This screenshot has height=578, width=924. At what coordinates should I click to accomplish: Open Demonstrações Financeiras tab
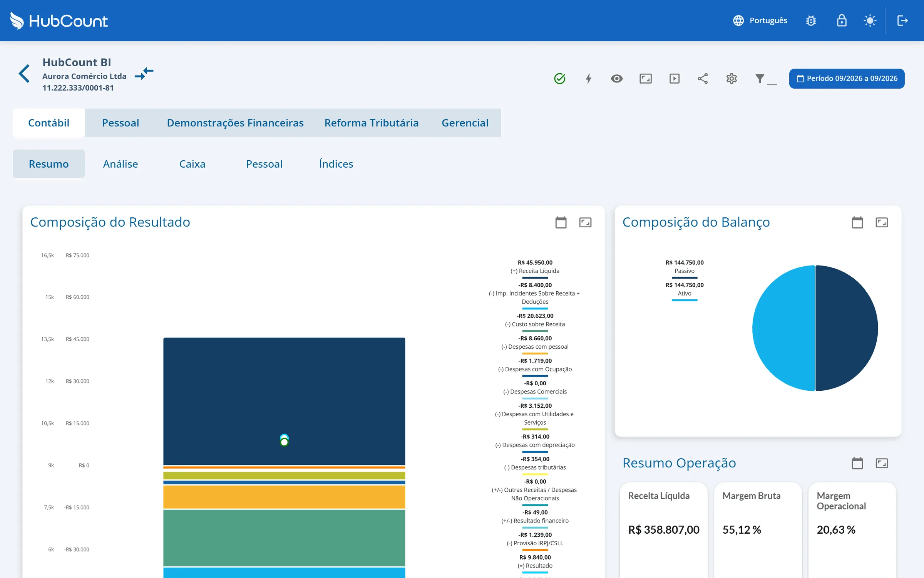(x=235, y=123)
